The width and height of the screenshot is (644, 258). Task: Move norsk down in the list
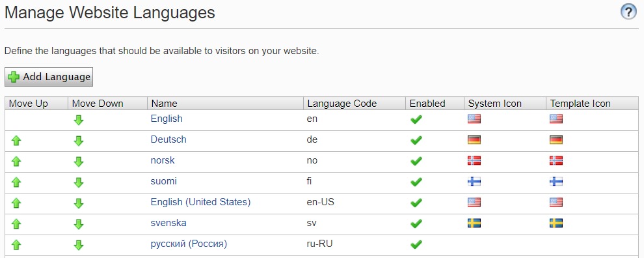(x=79, y=162)
